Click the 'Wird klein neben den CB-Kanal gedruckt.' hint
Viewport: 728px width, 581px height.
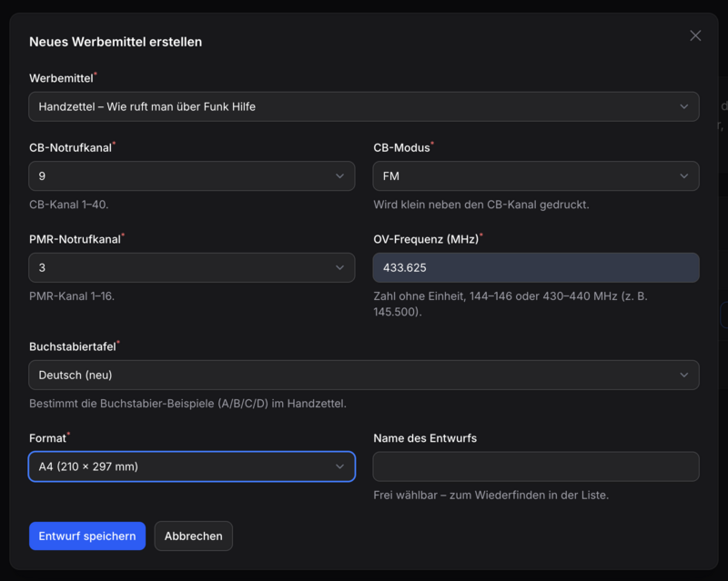point(481,205)
